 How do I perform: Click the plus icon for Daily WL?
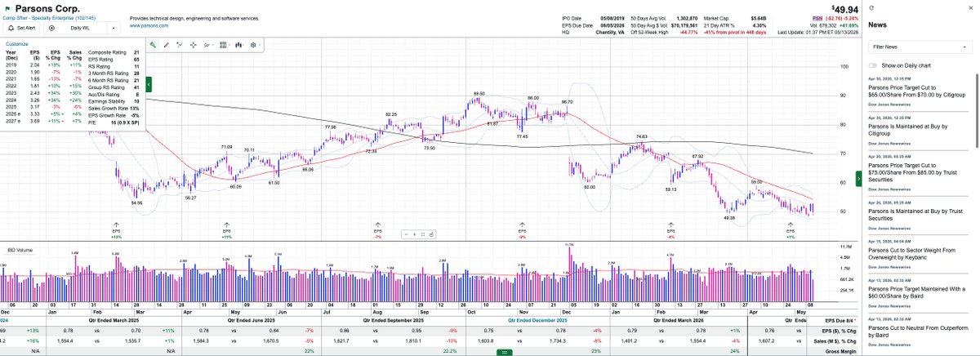pyautogui.click(x=52, y=27)
